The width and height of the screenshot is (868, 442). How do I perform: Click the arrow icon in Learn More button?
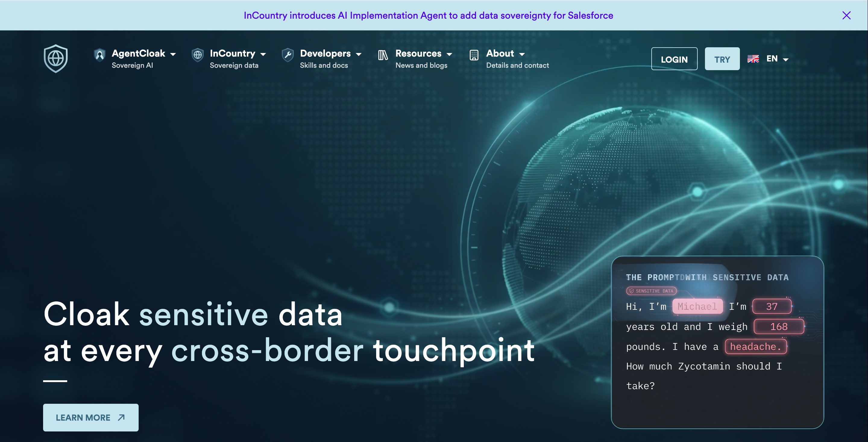point(121,417)
